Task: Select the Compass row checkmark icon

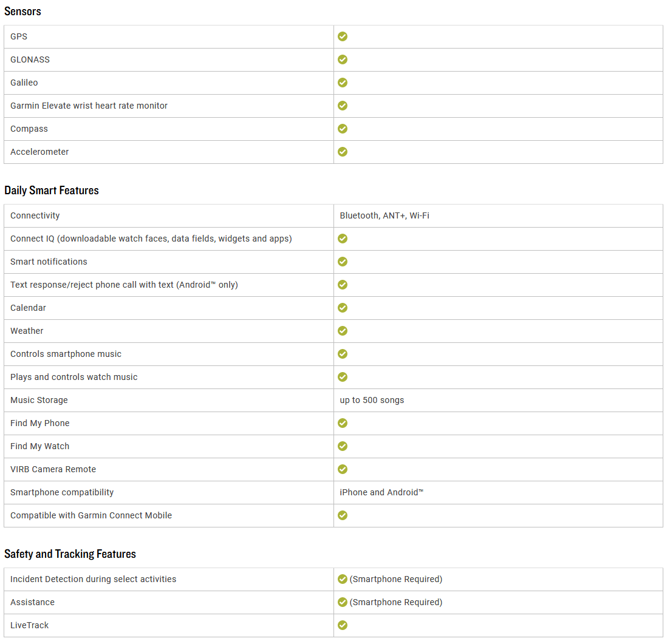Action: tap(342, 129)
